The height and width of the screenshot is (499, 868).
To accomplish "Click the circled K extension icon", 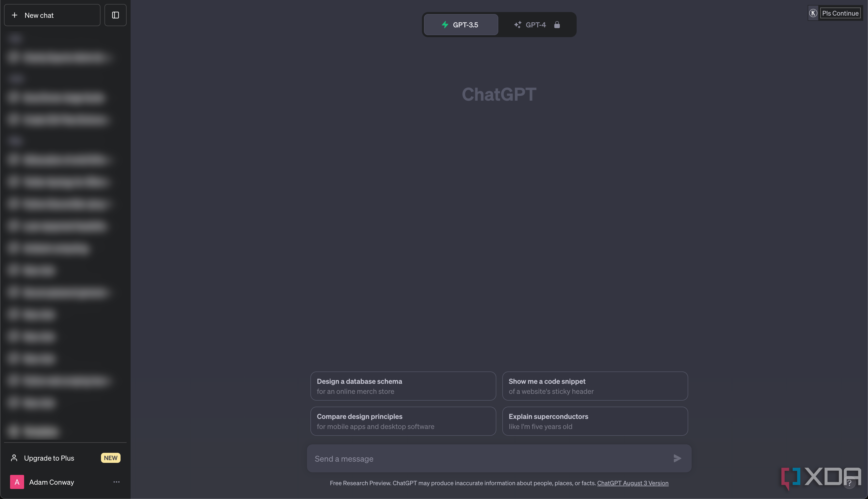I will pos(813,13).
